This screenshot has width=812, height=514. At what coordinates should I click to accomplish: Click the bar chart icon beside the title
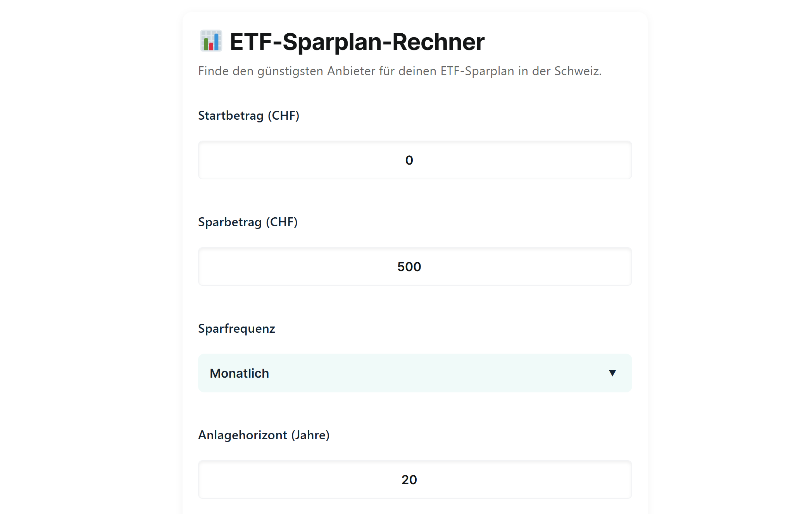point(211,41)
